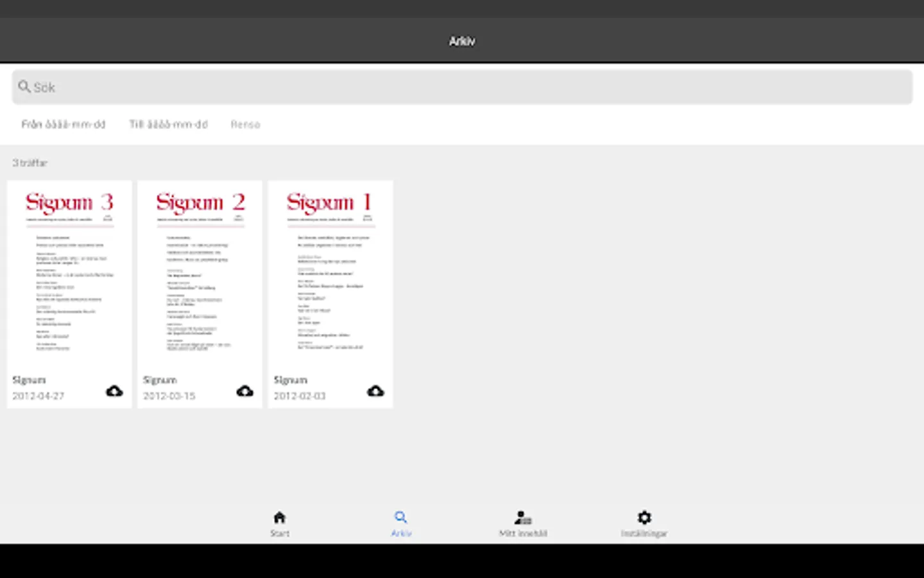Select the Arkiv tab in bottom navigation
This screenshot has width=924, height=578.
(401, 524)
